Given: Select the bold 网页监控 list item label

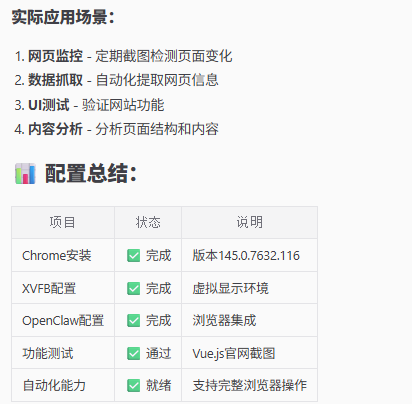Looking at the screenshot, I should coord(55,56).
